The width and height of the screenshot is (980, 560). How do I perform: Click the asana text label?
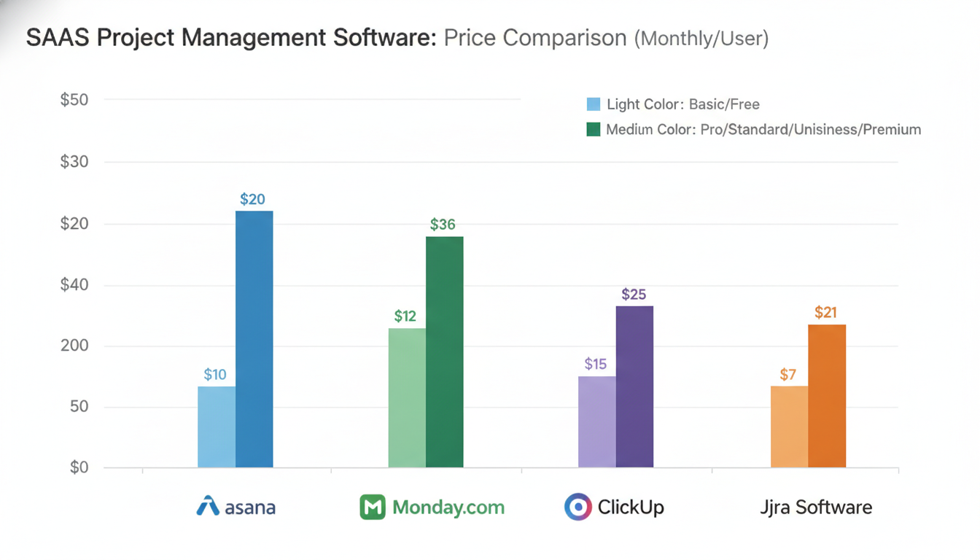250,507
